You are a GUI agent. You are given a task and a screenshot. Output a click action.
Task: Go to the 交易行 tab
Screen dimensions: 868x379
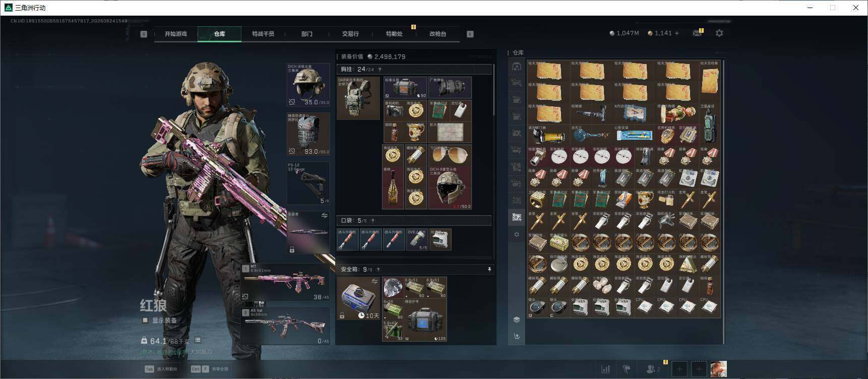pyautogui.click(x=350, y=34)
